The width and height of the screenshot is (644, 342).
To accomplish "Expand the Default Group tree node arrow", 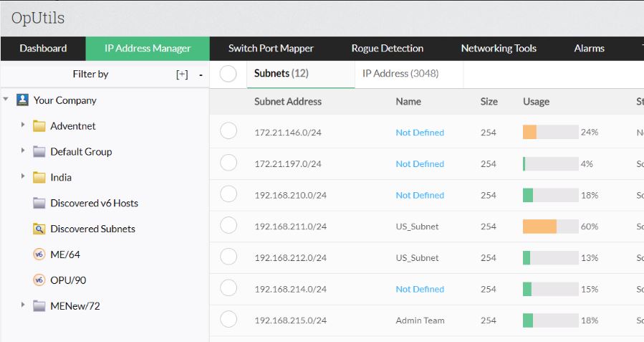I will tap(23, 151).
